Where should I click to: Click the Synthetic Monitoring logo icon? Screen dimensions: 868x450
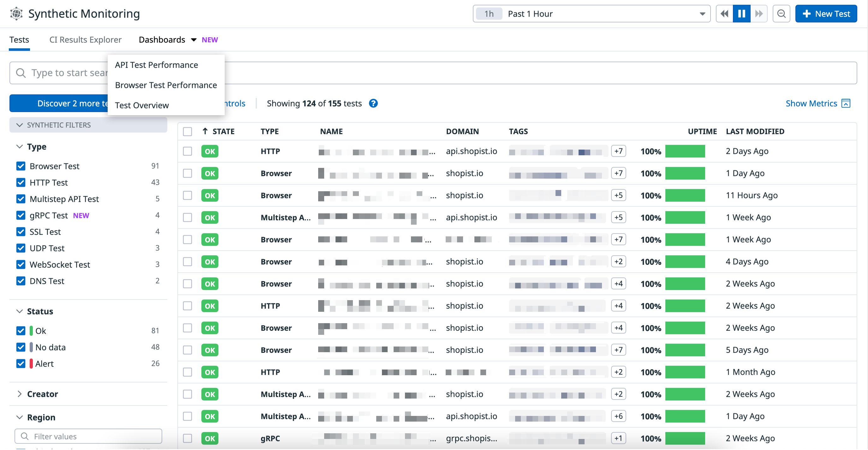click(16, 14)
